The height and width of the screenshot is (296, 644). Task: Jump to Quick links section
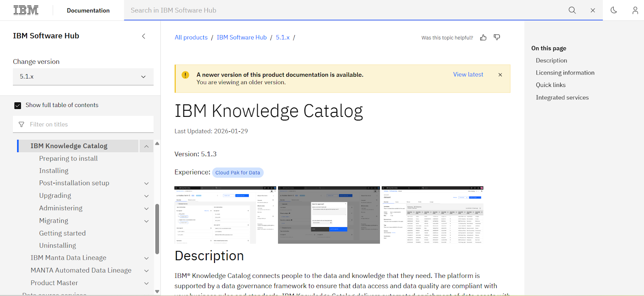click(x=551, y=85)
